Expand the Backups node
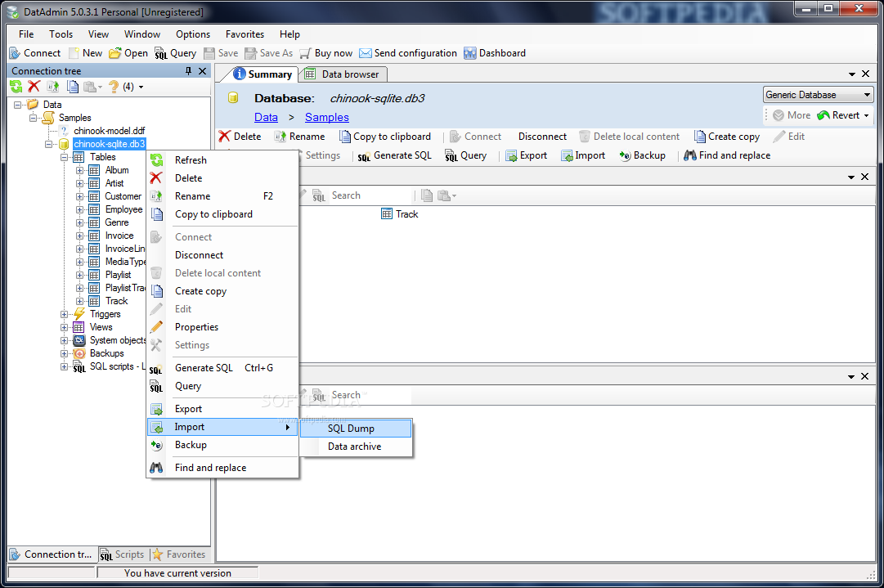884x588 pixels. pyautogui.click(x=65, y=353)
